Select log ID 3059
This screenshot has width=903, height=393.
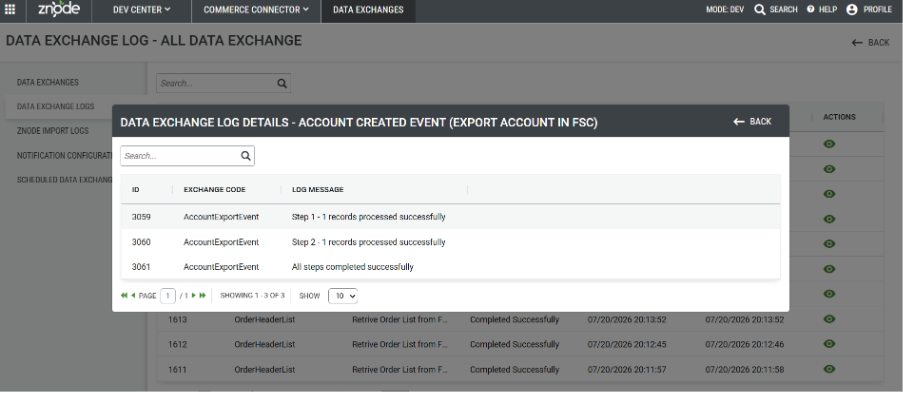pos(141,217)
